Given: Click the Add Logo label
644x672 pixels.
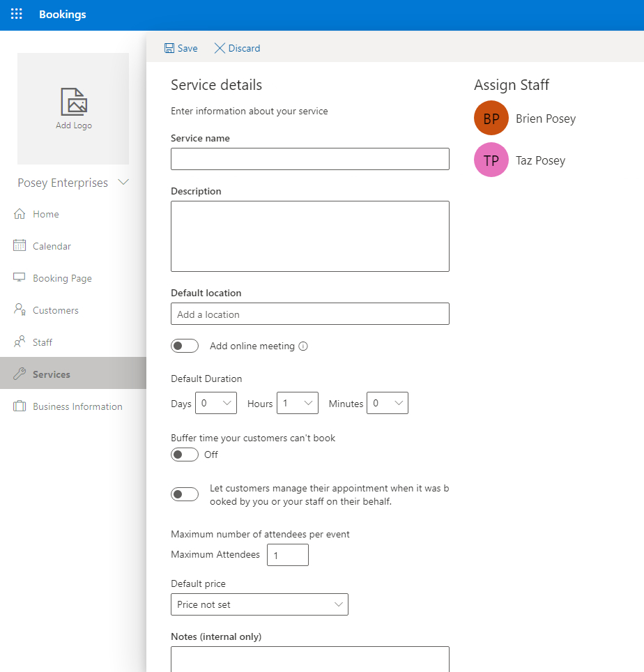Looking at the screenshot, I should [74, 125].
